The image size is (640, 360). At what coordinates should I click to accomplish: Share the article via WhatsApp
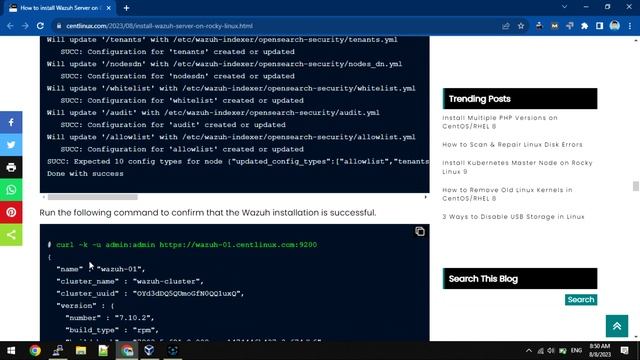(x=11, y=190)
